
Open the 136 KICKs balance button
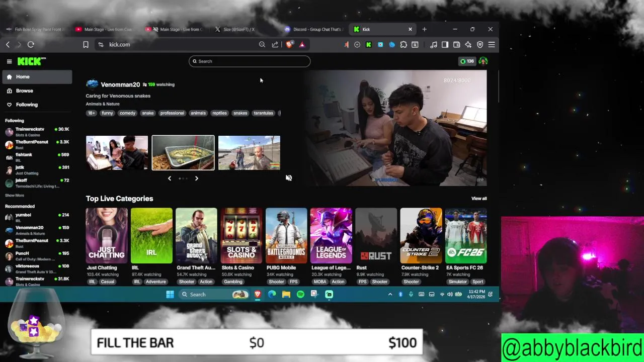(467, 61)
